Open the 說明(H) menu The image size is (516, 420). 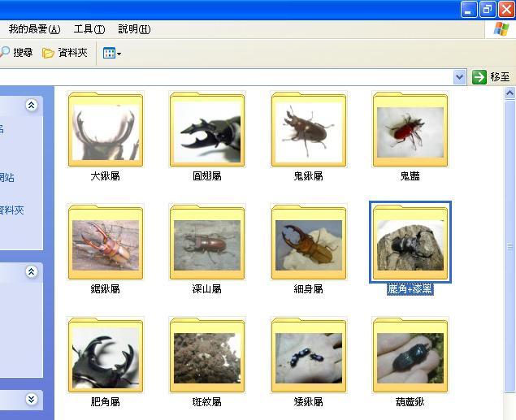point(134,29)
